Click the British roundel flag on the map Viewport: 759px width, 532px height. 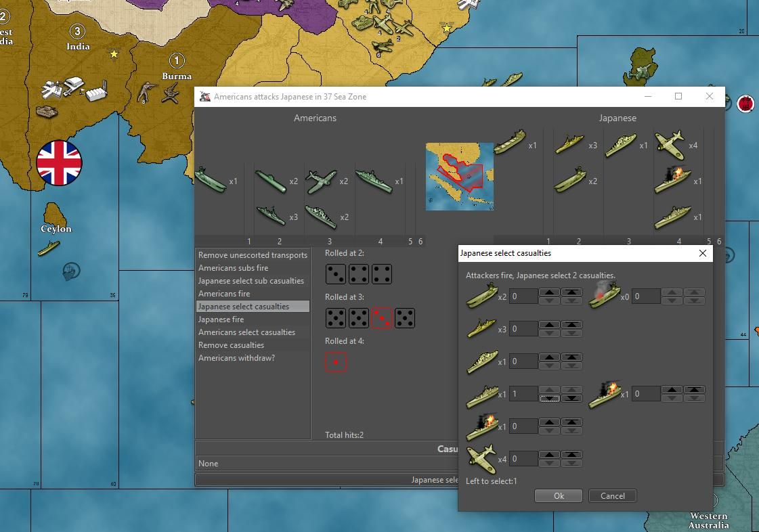[x=59, y=163]
